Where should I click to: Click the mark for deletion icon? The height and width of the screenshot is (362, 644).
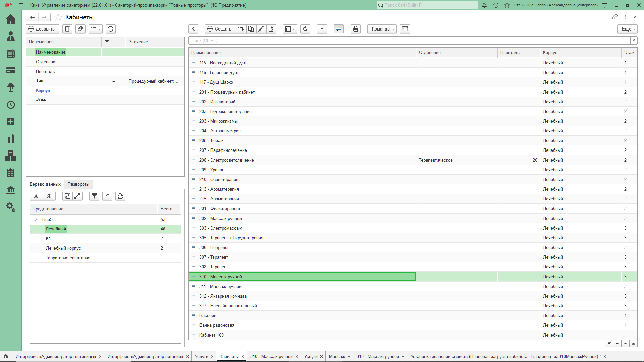(x=271, y=29)
